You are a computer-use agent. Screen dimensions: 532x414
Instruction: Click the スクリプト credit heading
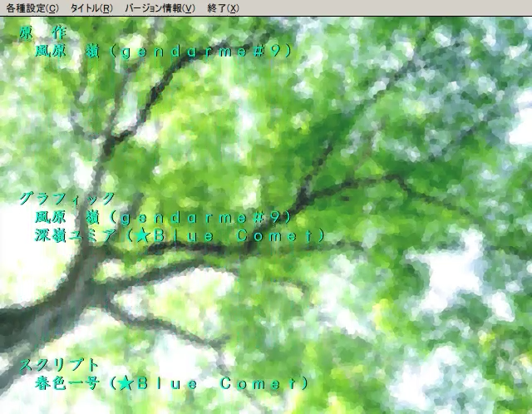coord(59,365)
